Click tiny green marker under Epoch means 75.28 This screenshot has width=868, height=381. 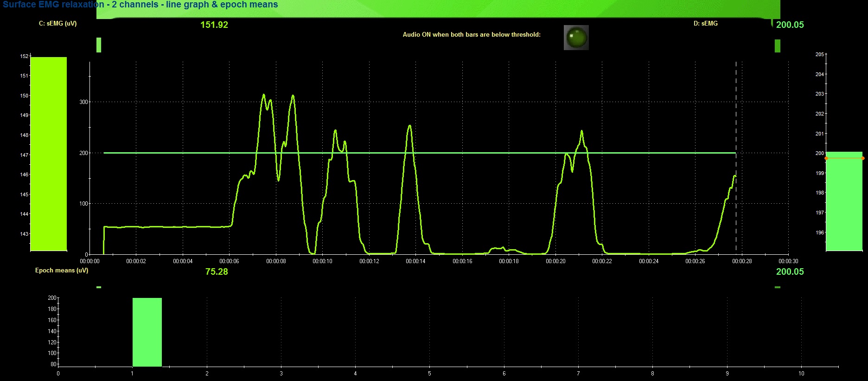click(x=99, y=287)
